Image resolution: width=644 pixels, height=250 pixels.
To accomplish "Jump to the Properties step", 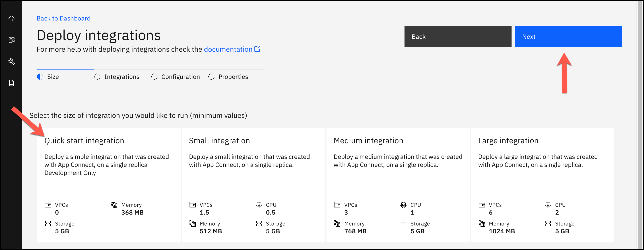I will click(x=233, y=77).
